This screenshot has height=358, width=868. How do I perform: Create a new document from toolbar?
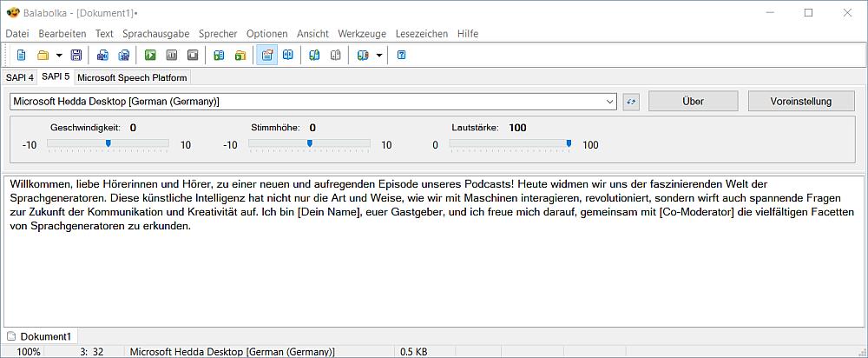21,56
